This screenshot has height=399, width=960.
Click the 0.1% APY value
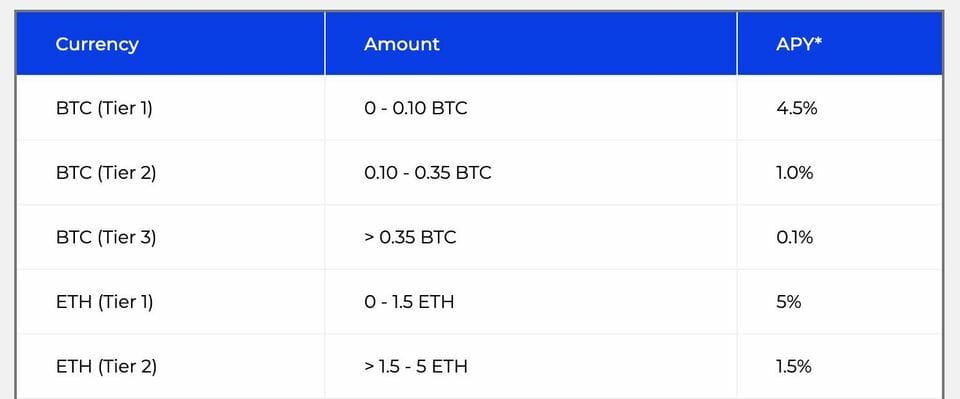[795, 237]
